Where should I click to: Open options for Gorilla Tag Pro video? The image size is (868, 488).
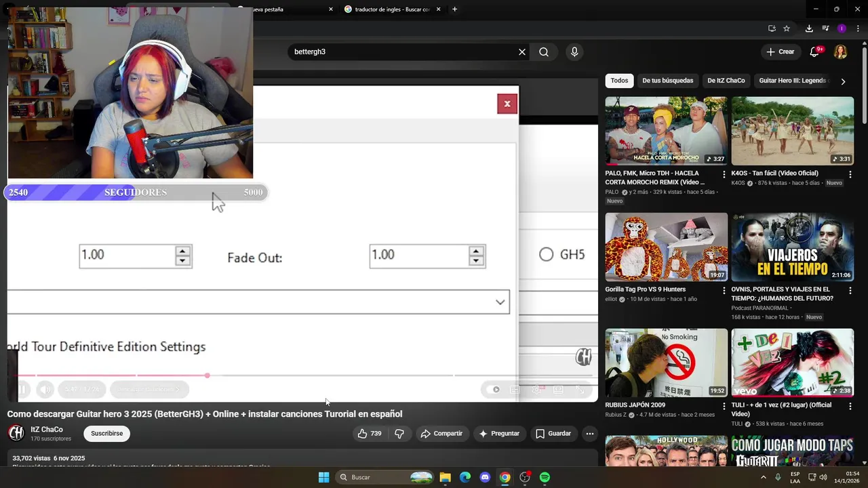(x=724, y=291)
